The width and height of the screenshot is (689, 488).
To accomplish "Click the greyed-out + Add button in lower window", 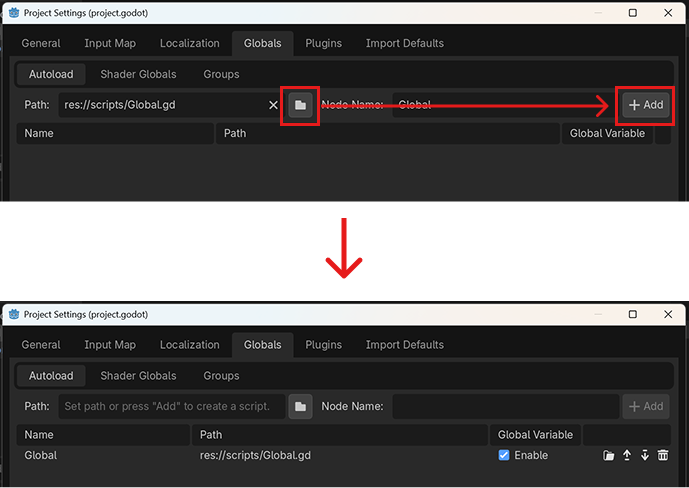I will tap(646, 406).
